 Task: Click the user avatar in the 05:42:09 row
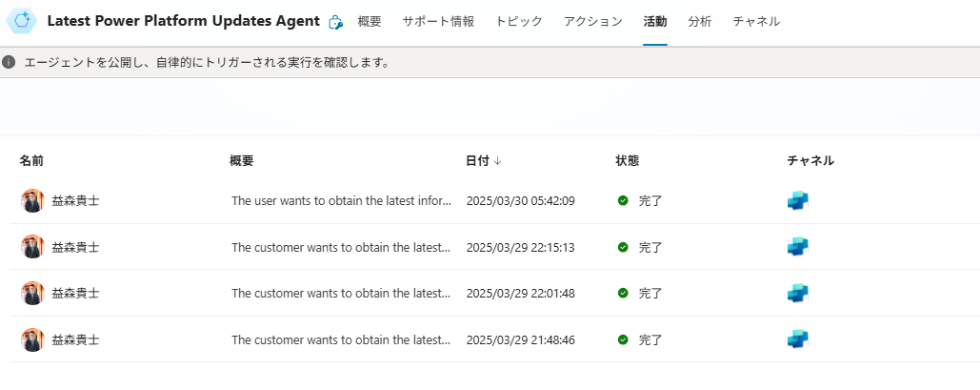coord(32,200)
